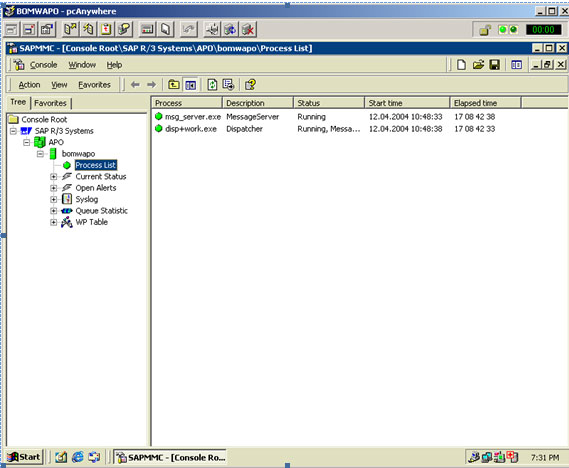Click the Export List toolbar icon
The width and height of the screenshot is (569, 468).
pos(228,85)
